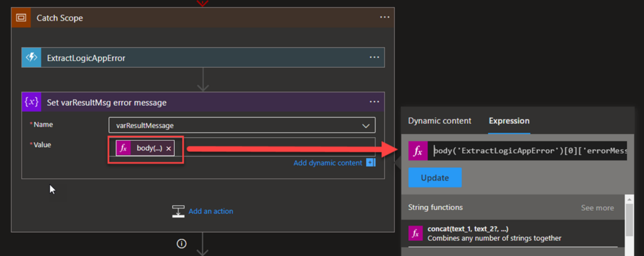Click the Set varResultMsg variable icon
644x256 pixels.
[31, 102]
